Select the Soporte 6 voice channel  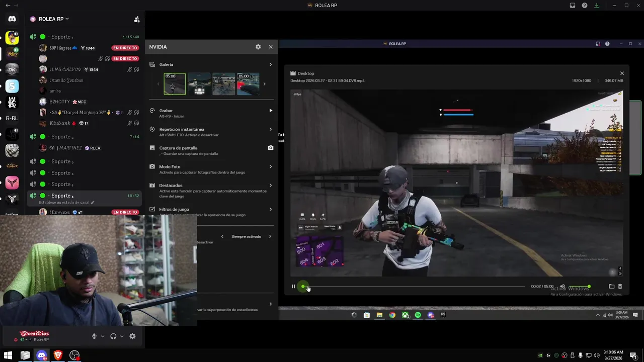[x=84, y=196]
